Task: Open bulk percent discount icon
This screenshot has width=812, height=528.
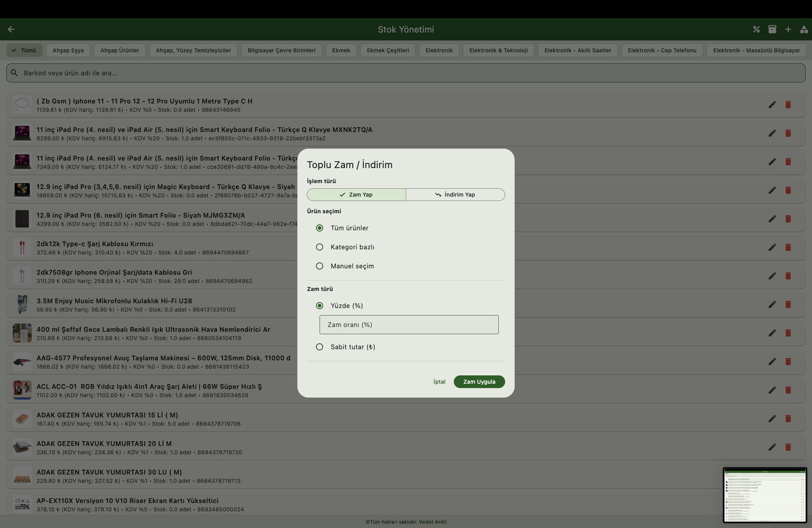Action: 756,29
